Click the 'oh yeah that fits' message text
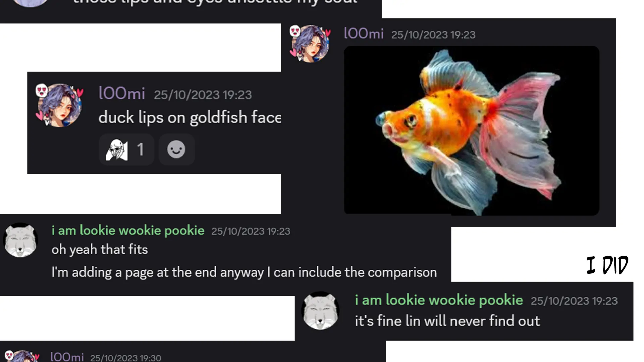The image size is (644, 362). tap(100, 250)
